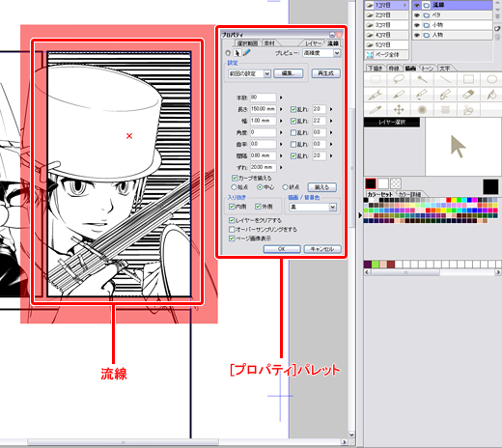Select the straight line tool
Screen dimensions: 502x448
[x=445, y=79]
